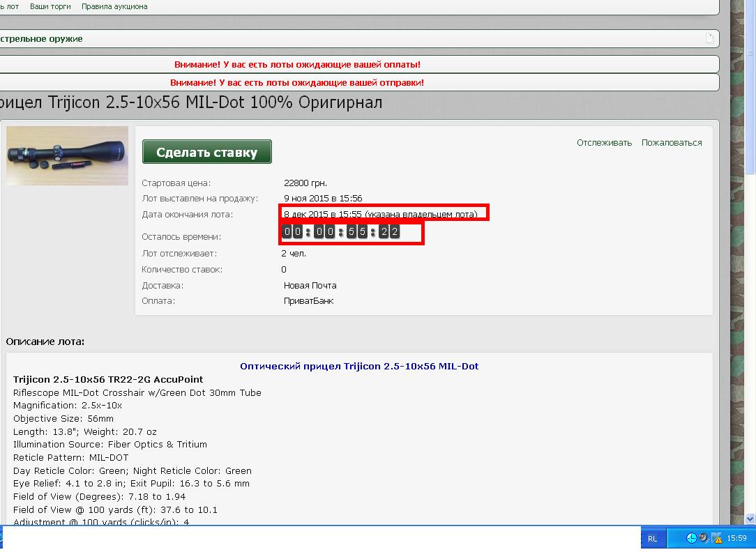Click the scrollbar down arrow
The height and width of the screenshot is (552, 756).
coord(750,519)
